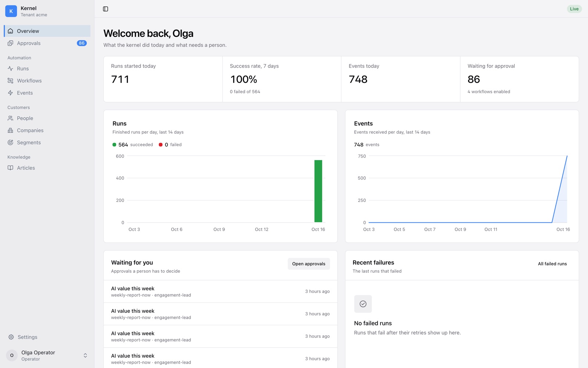This screenshot has width=588, height=368.
Task: Click the 'Welcome back, Olga' heading
Action: [148, 33]
